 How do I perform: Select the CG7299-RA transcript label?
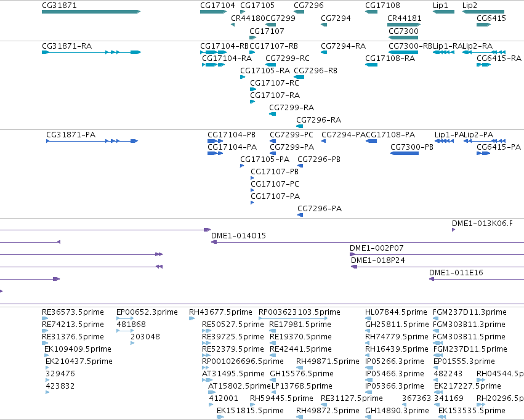click(x=291, y=108)
